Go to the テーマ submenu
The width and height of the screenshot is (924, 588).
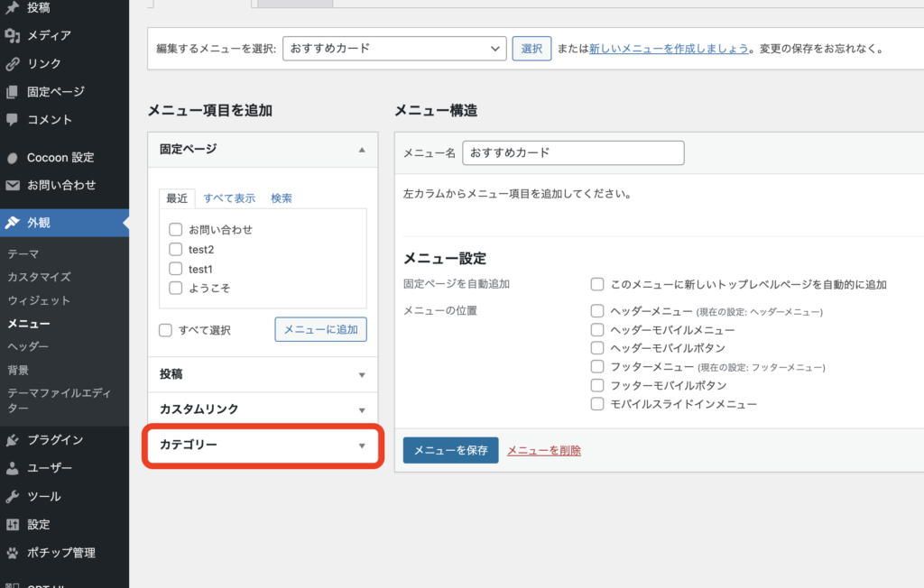23,254
